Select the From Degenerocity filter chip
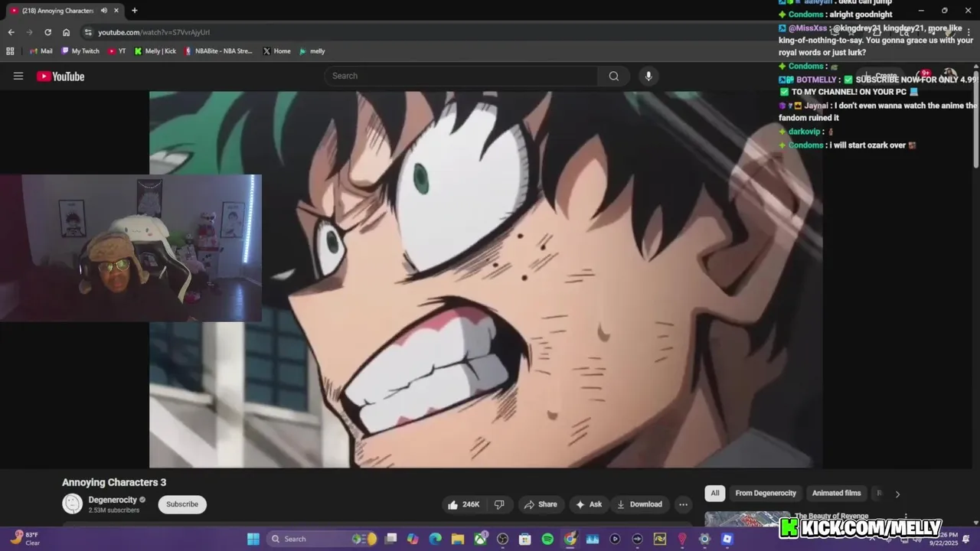This screenshot has height=551, width=980. (766, 493)
